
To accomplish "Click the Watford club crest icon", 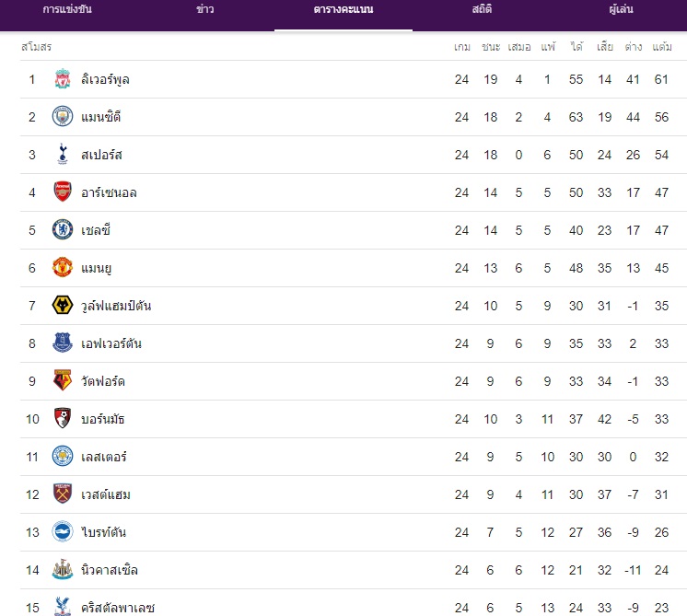I will click(x=63, y=381).
